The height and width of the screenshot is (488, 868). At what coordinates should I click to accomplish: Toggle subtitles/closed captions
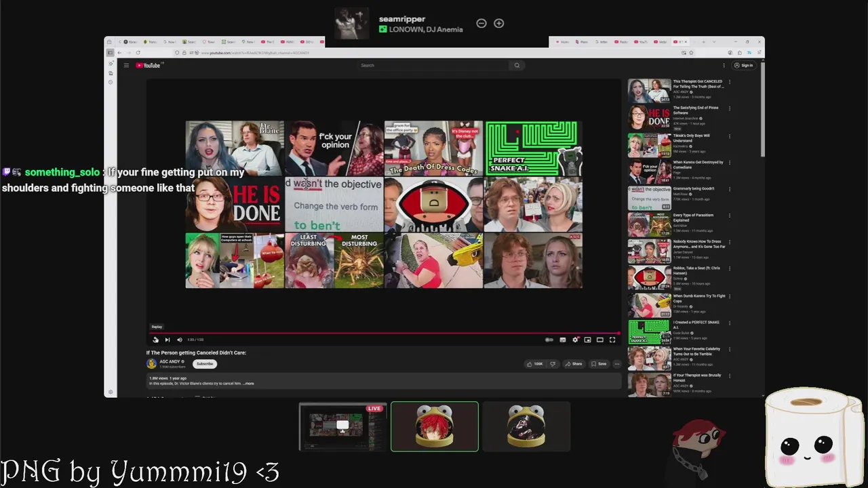tap(563, 340)
